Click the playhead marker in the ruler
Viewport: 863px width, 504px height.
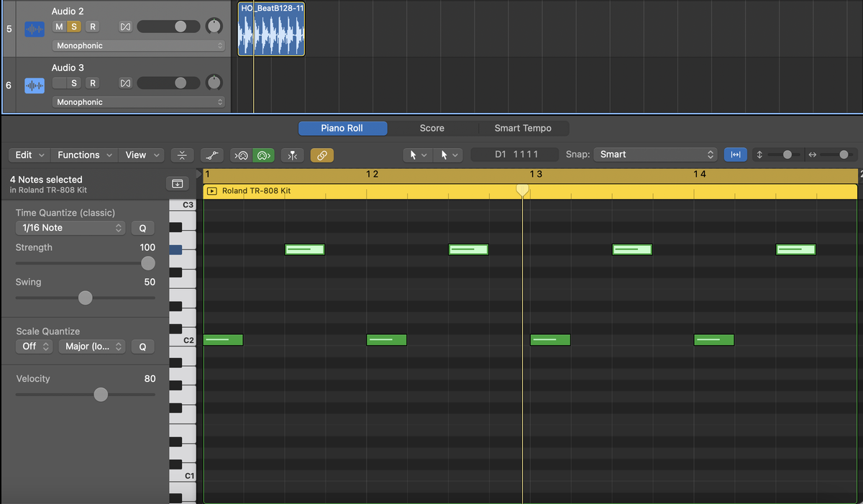(523, 190)
